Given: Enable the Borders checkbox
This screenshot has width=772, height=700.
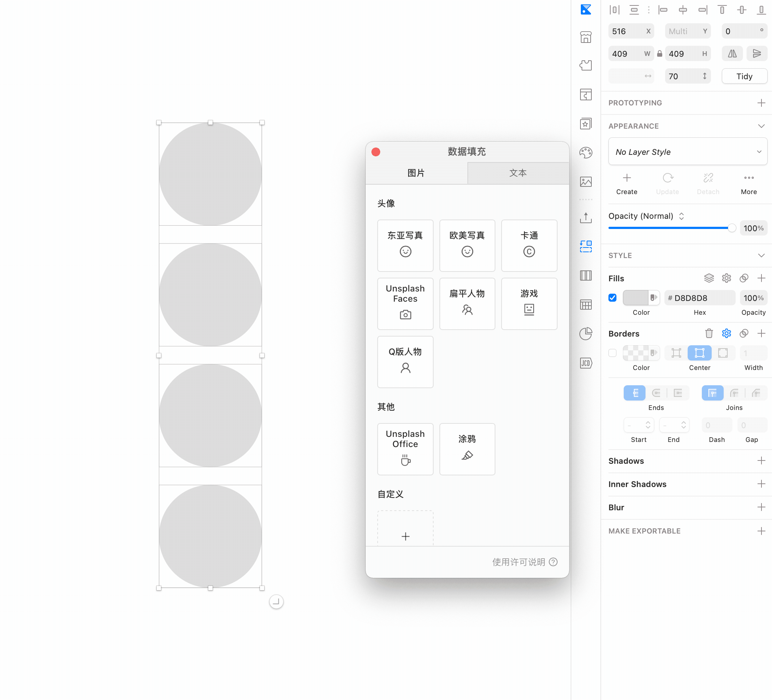Looking at the screenshot, I should [612, 353].
